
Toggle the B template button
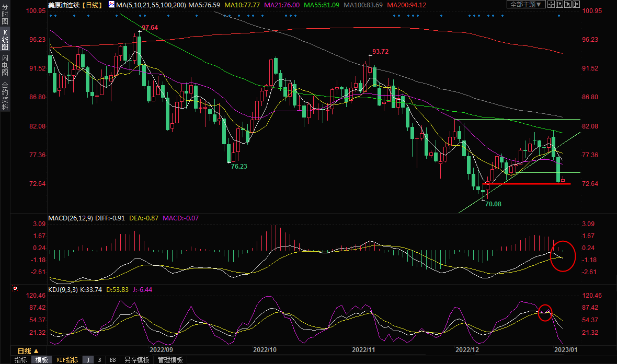(99, 360)
